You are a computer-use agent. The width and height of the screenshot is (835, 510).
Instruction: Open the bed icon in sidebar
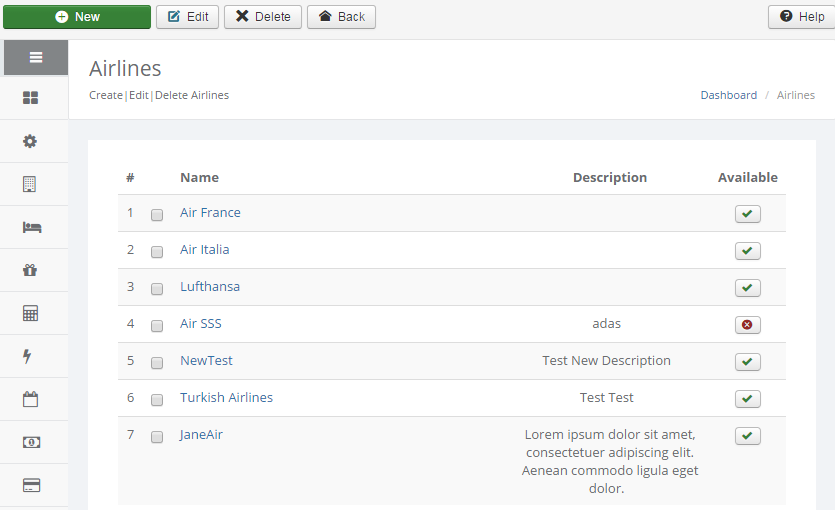(31, 227)
